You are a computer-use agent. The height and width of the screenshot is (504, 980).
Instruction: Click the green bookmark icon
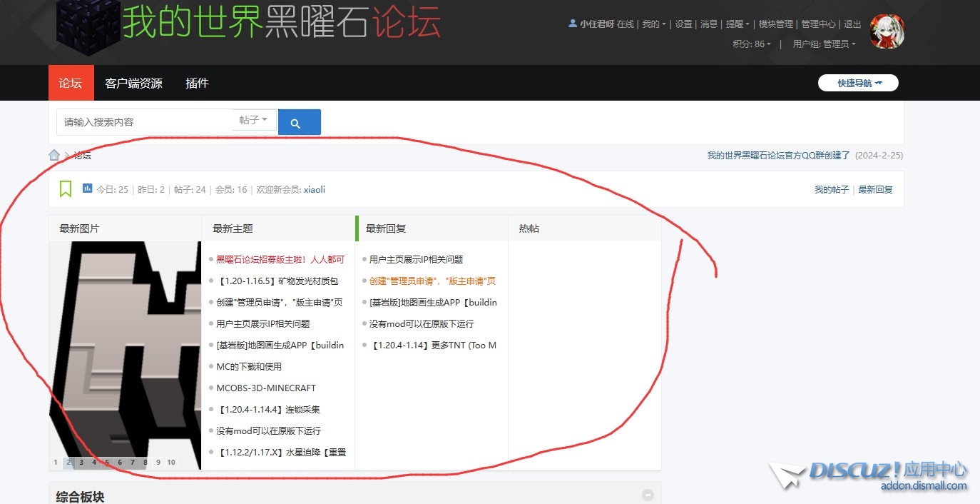(x=66, y=189)
